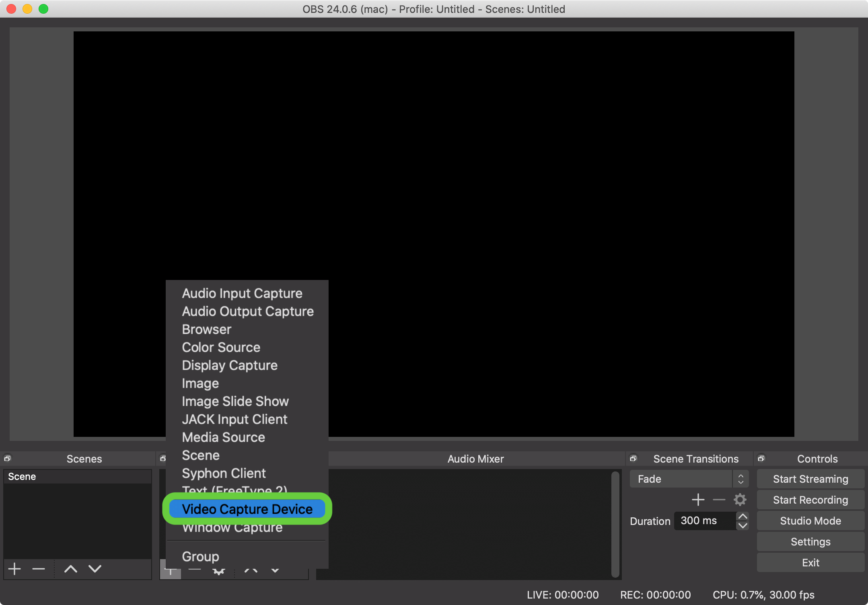Click the Audio Mixer vertical scrollbar
Image resolution: width=868 pixels, height=605 pixels.
615,524
